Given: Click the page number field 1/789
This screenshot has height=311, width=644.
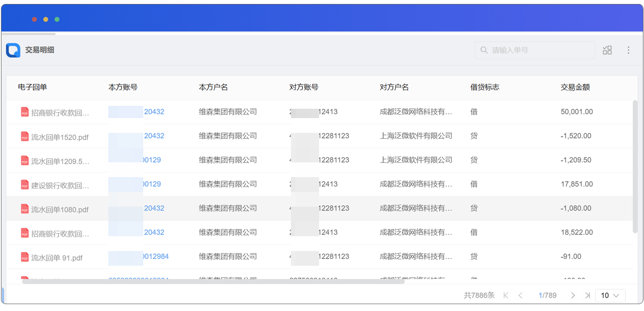Looking at the screenshot, I should [x=547, y=295].
